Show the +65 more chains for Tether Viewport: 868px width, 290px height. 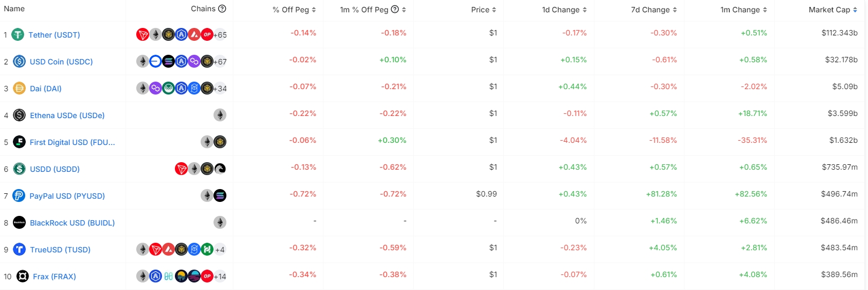[x=220, y=35]
